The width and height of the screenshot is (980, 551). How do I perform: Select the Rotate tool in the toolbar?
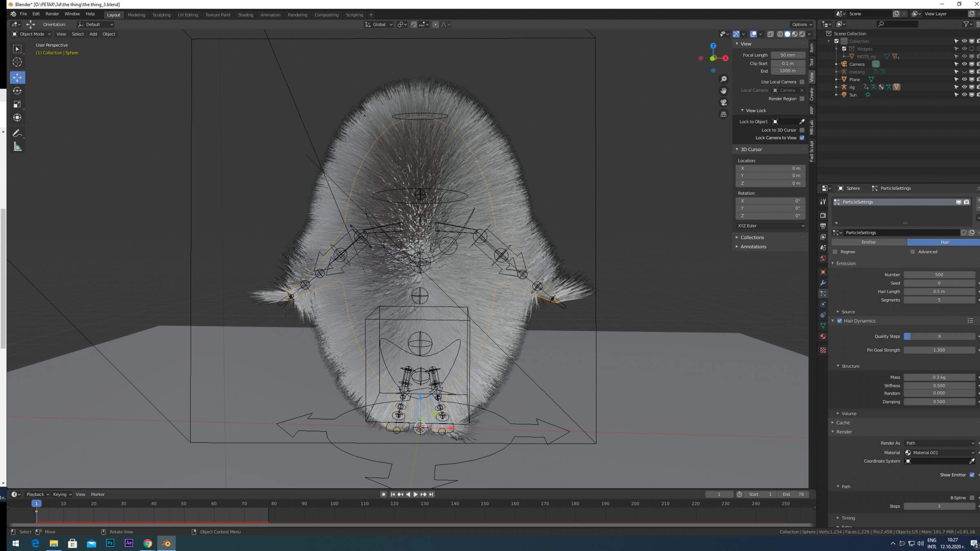(x=17, y=91)
